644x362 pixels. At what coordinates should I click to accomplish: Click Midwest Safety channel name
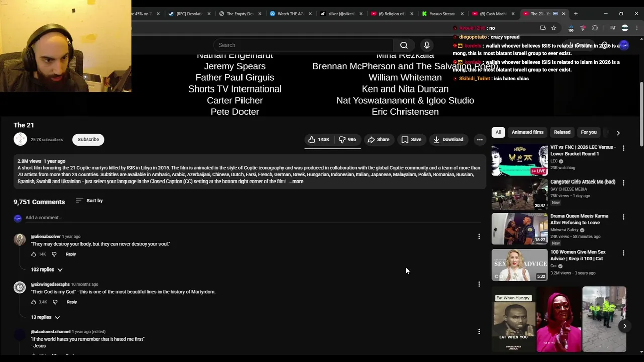(x=565, y=230)
